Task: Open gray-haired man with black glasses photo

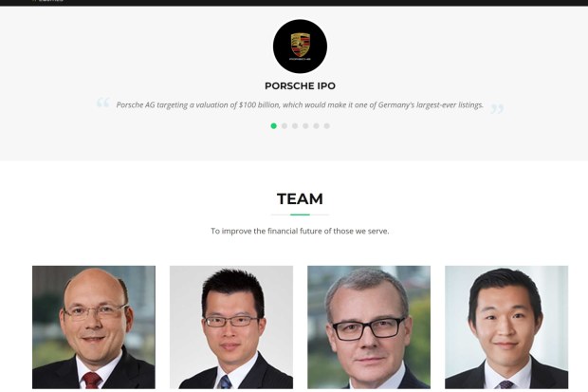Action: tap(369, 327)
